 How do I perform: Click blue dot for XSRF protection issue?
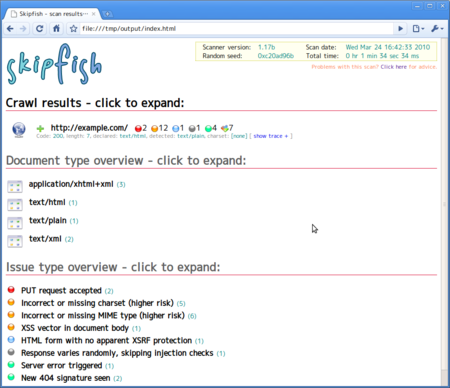(11, 340)
